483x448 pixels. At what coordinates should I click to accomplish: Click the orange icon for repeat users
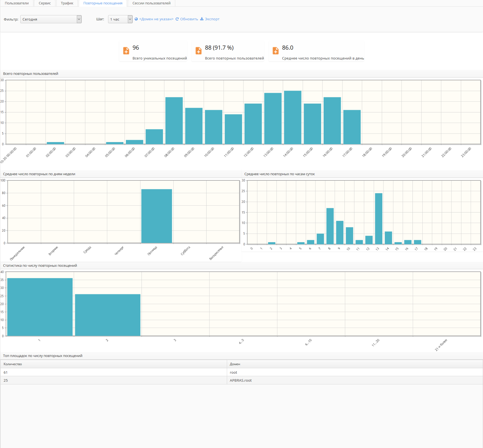[199, 51]
